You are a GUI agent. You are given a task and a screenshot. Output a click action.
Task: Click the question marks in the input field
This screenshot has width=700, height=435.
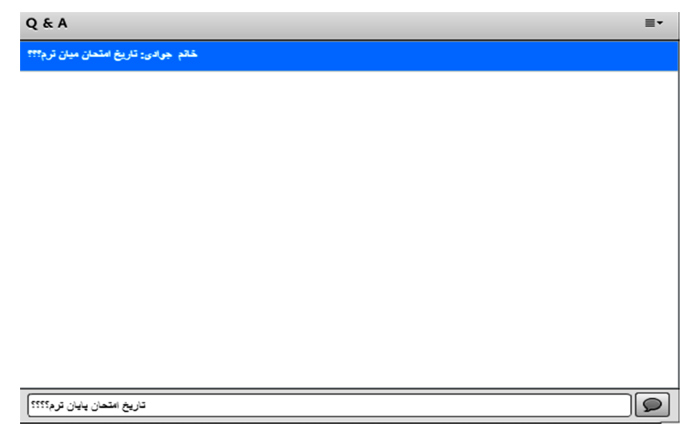39,405
